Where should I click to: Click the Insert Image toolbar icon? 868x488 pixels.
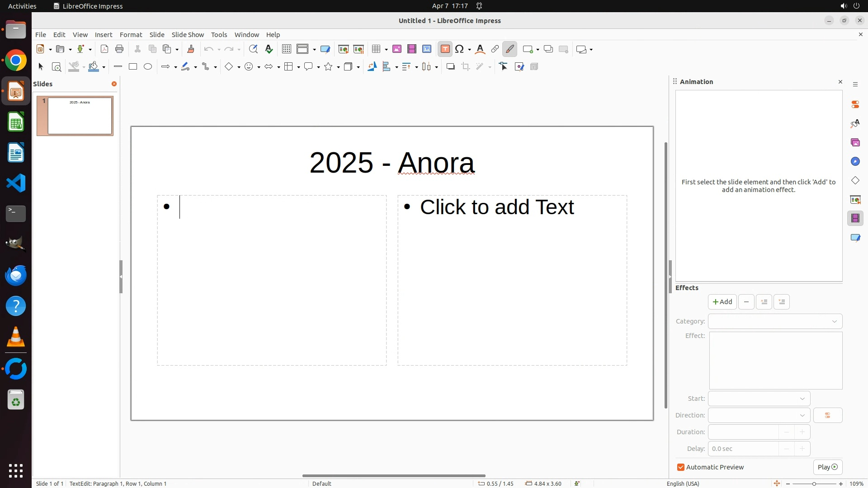click(x=397, y=49)
